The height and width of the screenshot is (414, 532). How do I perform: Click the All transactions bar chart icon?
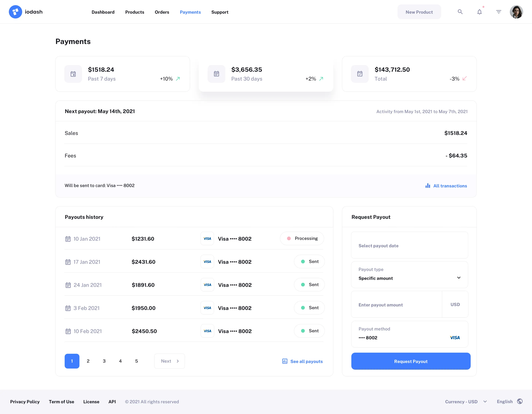[x=428, y=185]
